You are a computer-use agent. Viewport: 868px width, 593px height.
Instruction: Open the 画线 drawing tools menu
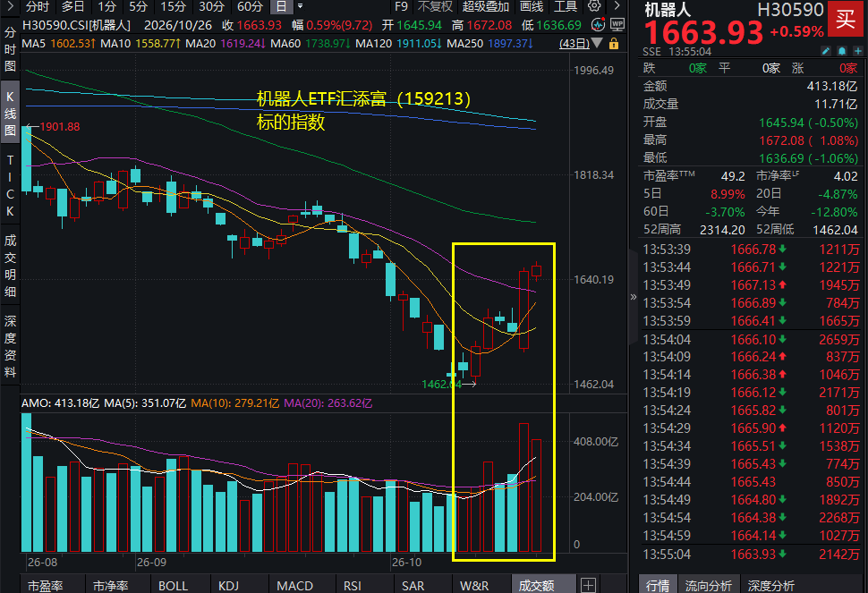532,6
